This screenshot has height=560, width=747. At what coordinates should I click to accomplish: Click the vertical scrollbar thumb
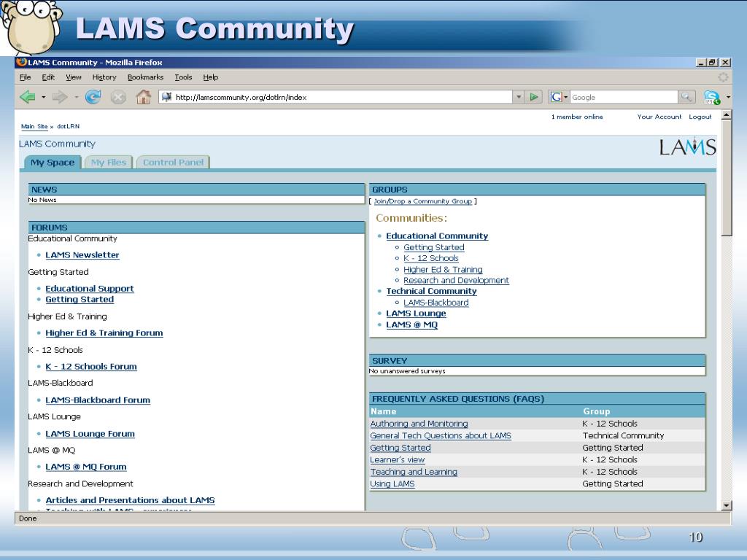point(727,178)
